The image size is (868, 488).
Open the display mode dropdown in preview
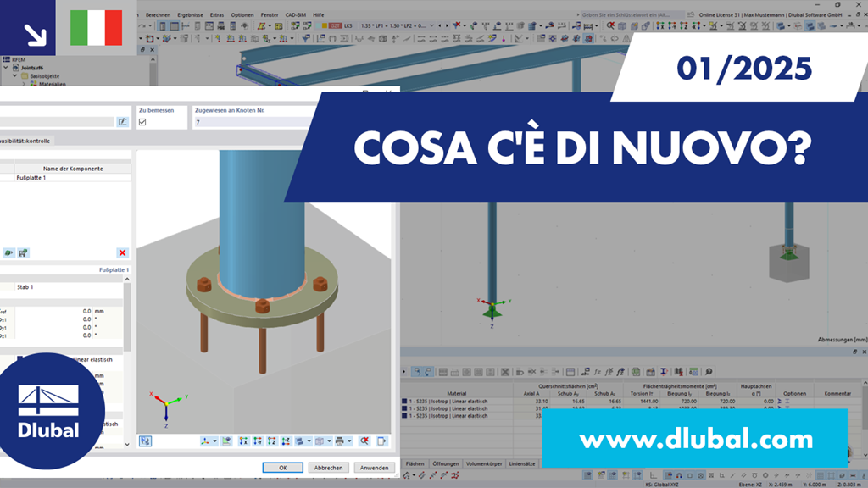pos(309,441)
